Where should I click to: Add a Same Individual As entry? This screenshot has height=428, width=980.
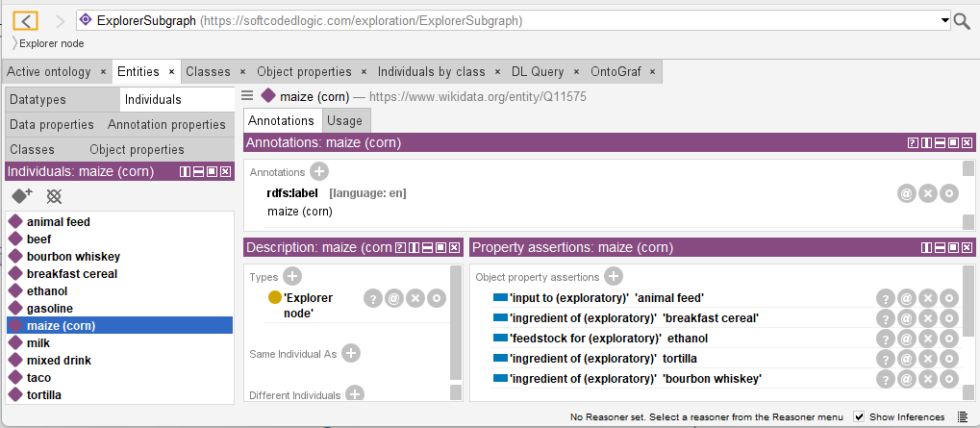click(x=352, y=353)
